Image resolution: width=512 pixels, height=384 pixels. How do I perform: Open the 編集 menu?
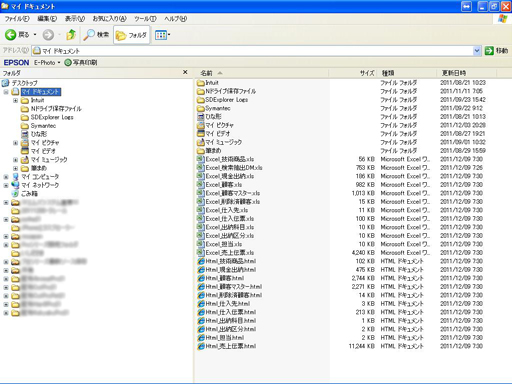click(47, 19)
